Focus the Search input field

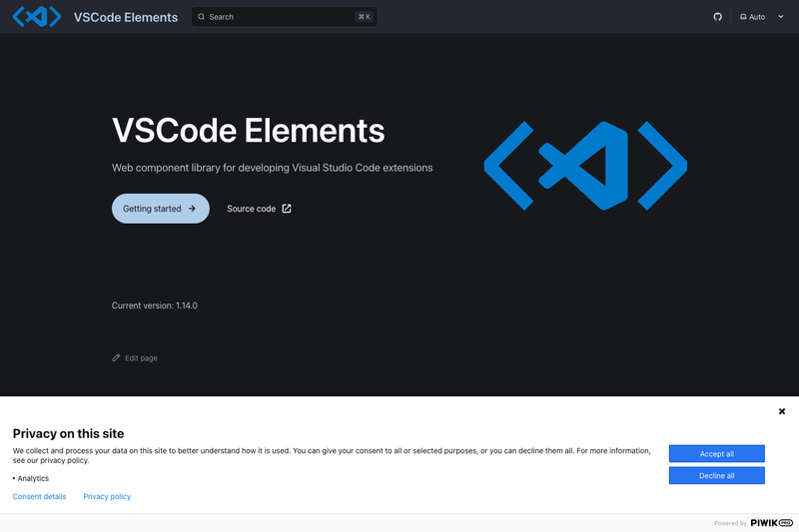(285, 17)
